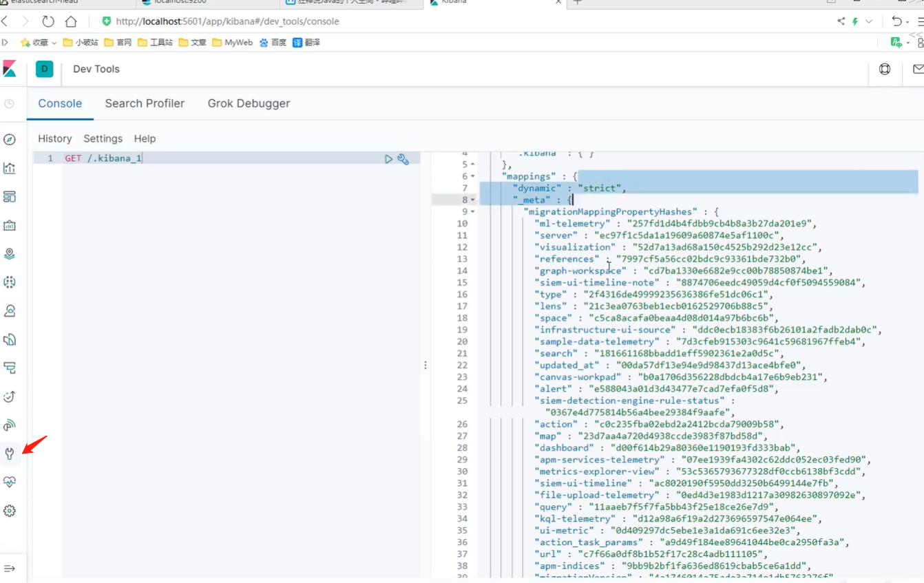Open APM from the sidebar
This screenshot has width=924, height=583.
click(10, 368)
